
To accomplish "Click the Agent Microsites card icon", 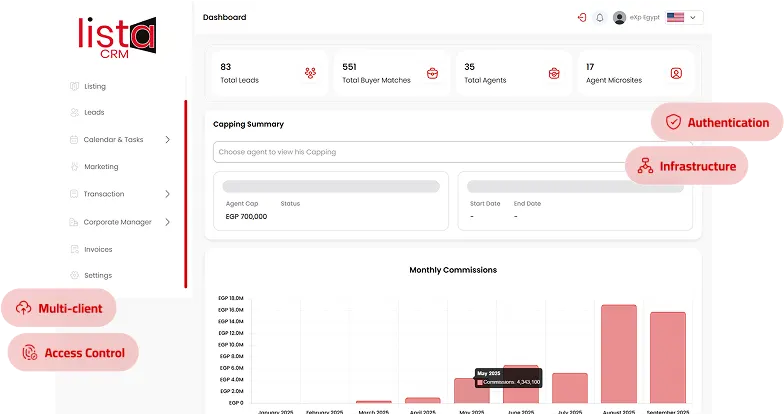I will pyautogui.click(x=676, y=73).
